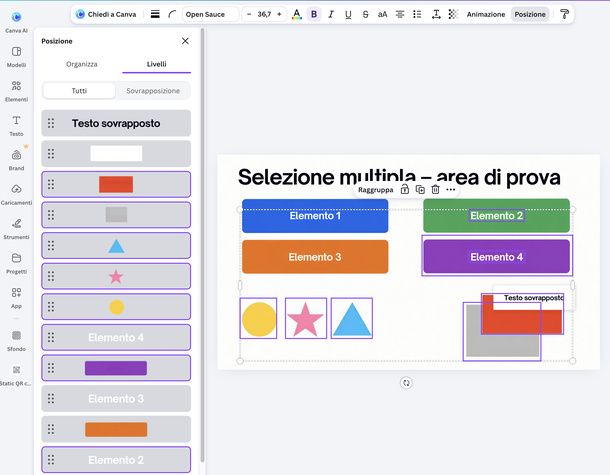Open Caricamenti in sidebar
This screenshot has height=475, width=610.
(x=16, y=195)
